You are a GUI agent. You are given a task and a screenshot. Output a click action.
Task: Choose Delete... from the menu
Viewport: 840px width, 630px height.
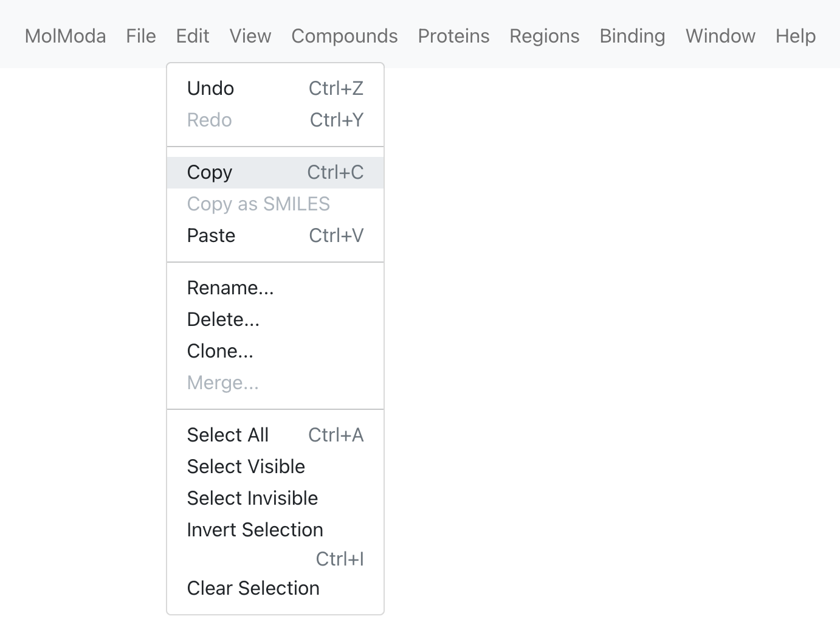click(275, 319)
